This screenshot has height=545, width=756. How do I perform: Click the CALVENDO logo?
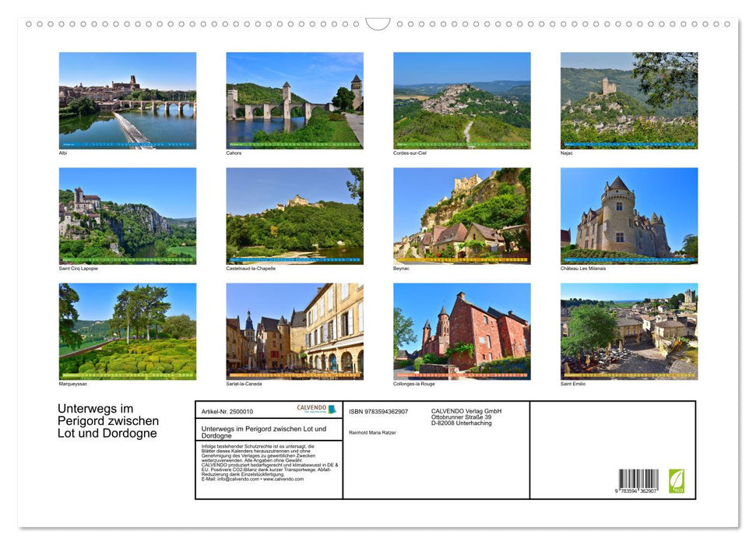[x=316, y=409]
